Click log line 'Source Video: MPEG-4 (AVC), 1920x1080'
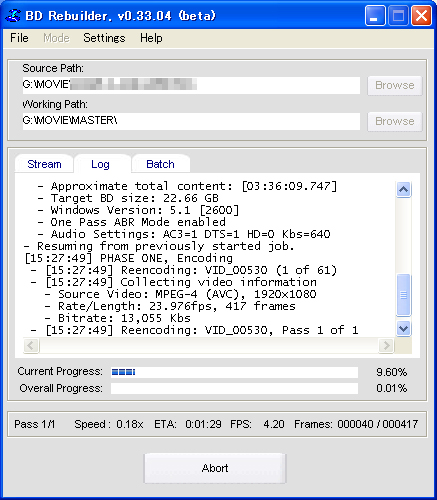Screen dimensions: 437x500 pos(187,294)
